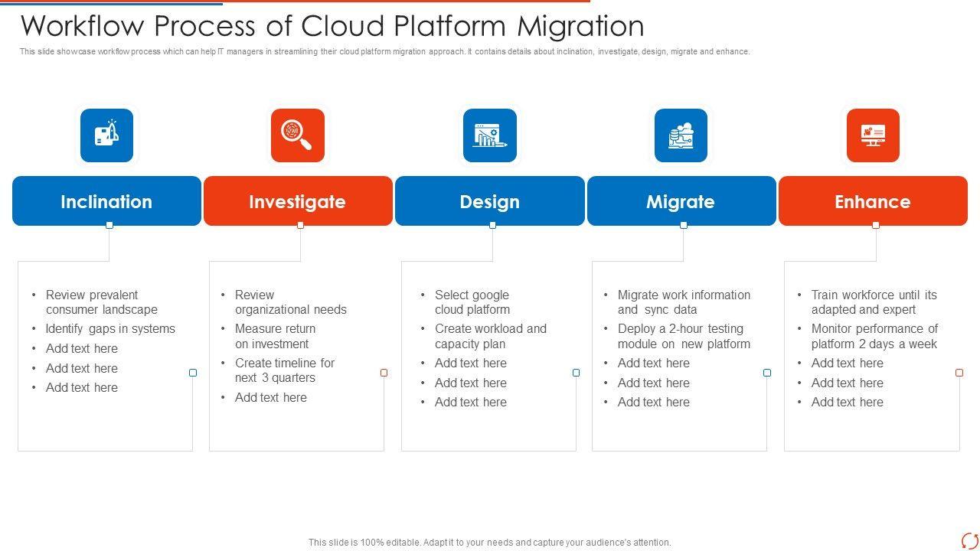
Task: Click the icon above the Inclination stage
Action: pyautogui.click(x=106, y=135)
